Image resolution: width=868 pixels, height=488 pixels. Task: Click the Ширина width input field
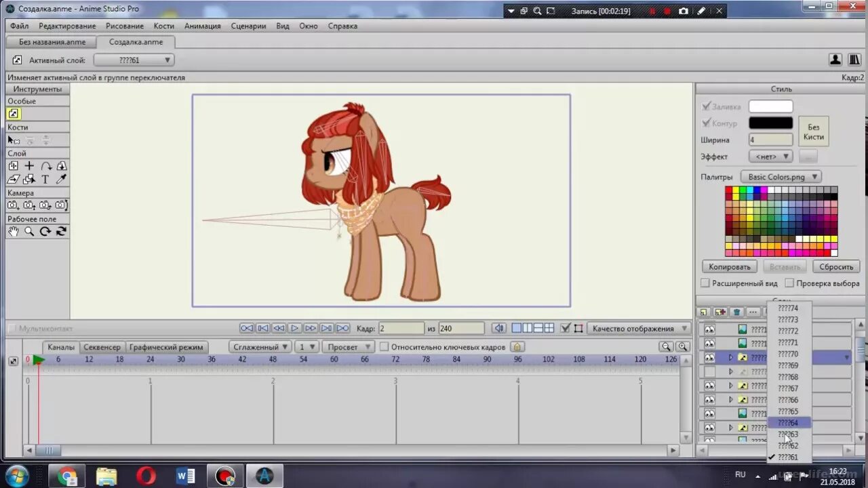tap(770, 140)
